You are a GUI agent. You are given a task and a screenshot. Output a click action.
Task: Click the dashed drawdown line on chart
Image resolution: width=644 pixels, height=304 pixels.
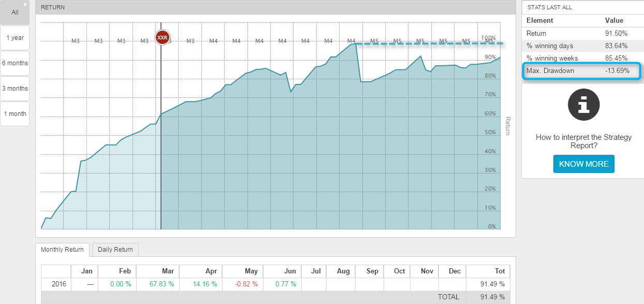tap(430, 44)
